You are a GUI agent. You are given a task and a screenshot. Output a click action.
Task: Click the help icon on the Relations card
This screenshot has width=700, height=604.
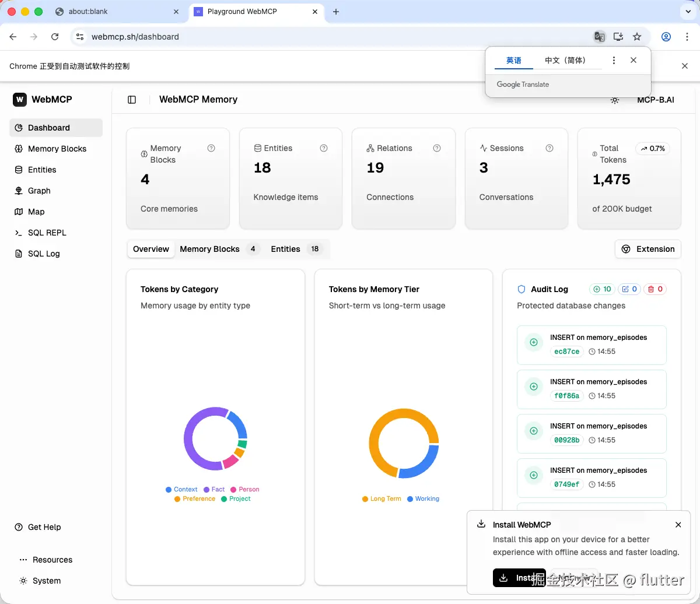click(436, 148)
